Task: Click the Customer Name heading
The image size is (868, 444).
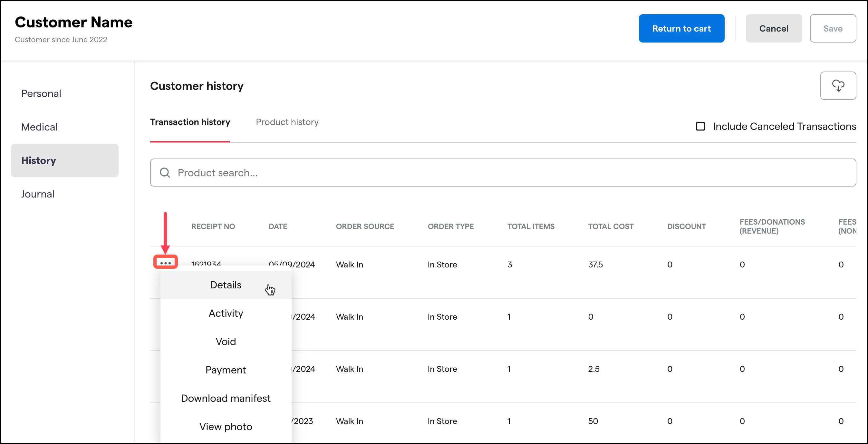Action: coord(73,22)
